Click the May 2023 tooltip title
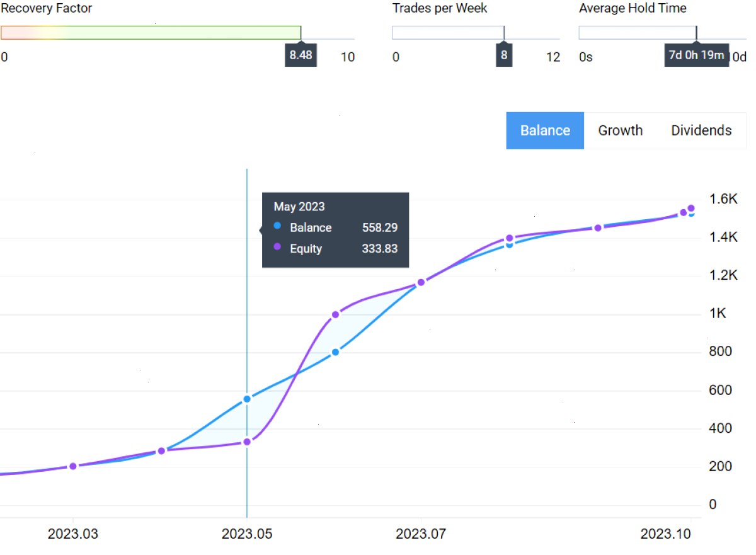This screenshot has height=555, width=756. (299, 207)
